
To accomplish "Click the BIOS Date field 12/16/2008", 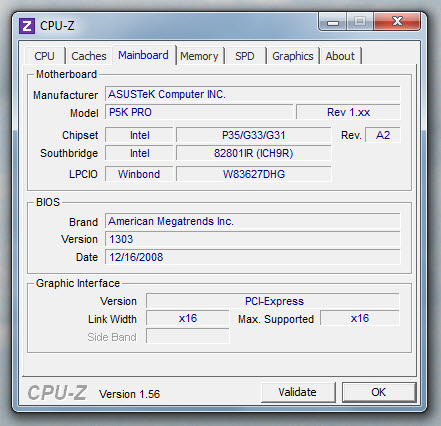I will point(253,257).
